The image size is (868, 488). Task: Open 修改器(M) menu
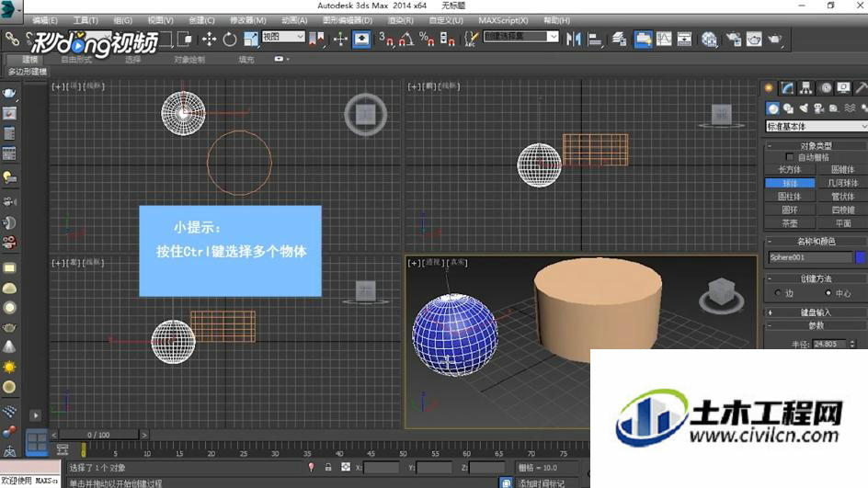(247, 20)
